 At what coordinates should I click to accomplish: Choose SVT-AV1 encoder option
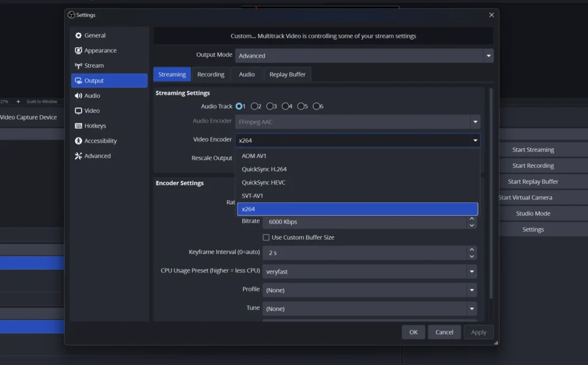357,195
